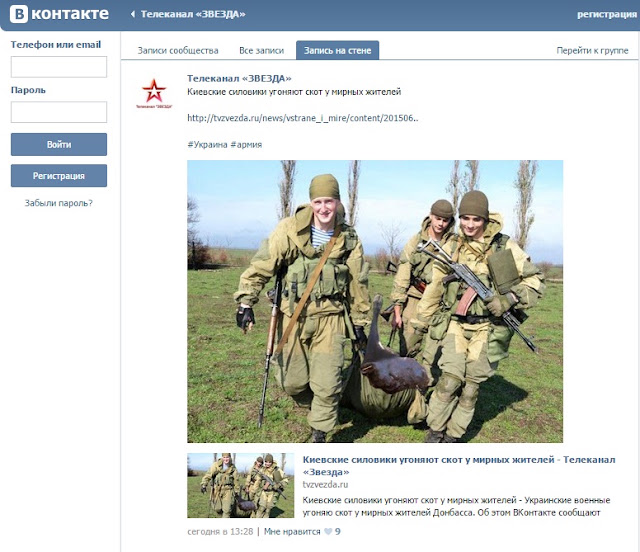Screen dimensions: 640x552
Task: Focus the Телефон или email field
Action: pos(59,67)
